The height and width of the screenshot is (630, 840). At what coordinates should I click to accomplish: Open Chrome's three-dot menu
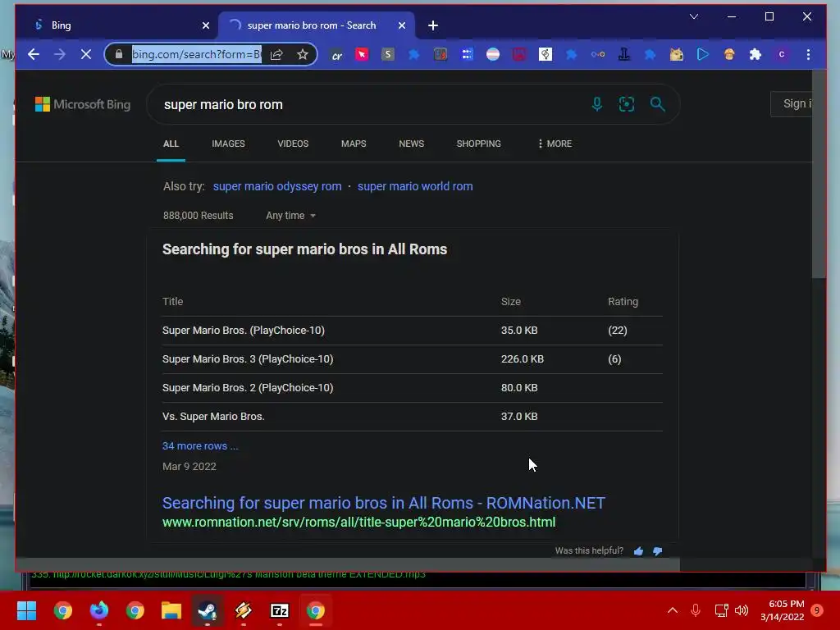click(808, 54)
